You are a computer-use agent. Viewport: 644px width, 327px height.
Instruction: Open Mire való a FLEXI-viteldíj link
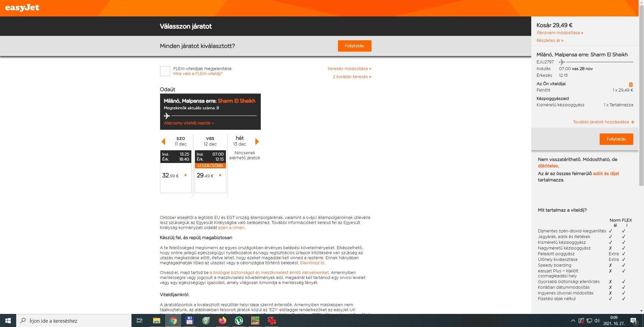[198, 74]
